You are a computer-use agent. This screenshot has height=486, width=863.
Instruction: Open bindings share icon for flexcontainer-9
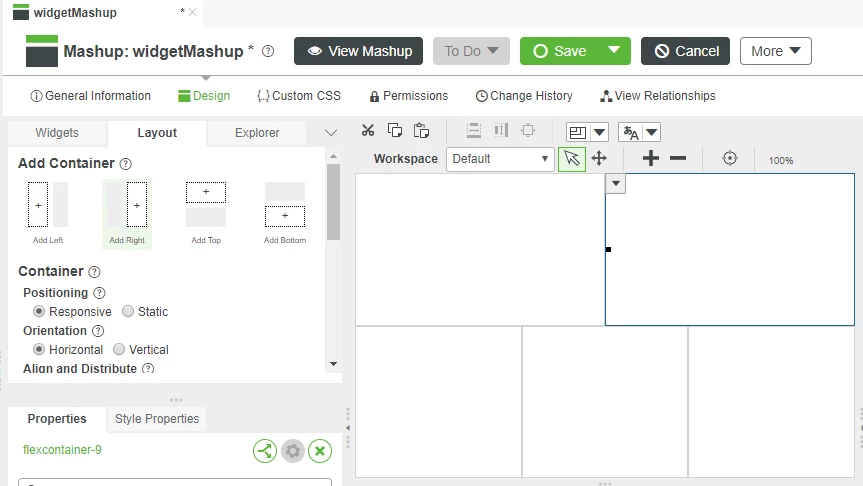tap(265, 451)
